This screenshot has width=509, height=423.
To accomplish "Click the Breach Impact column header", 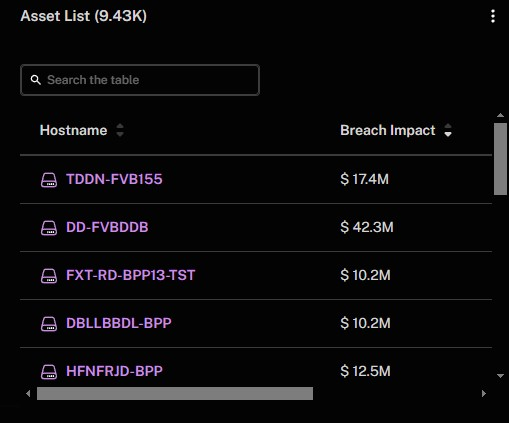I will coord(388,130).
